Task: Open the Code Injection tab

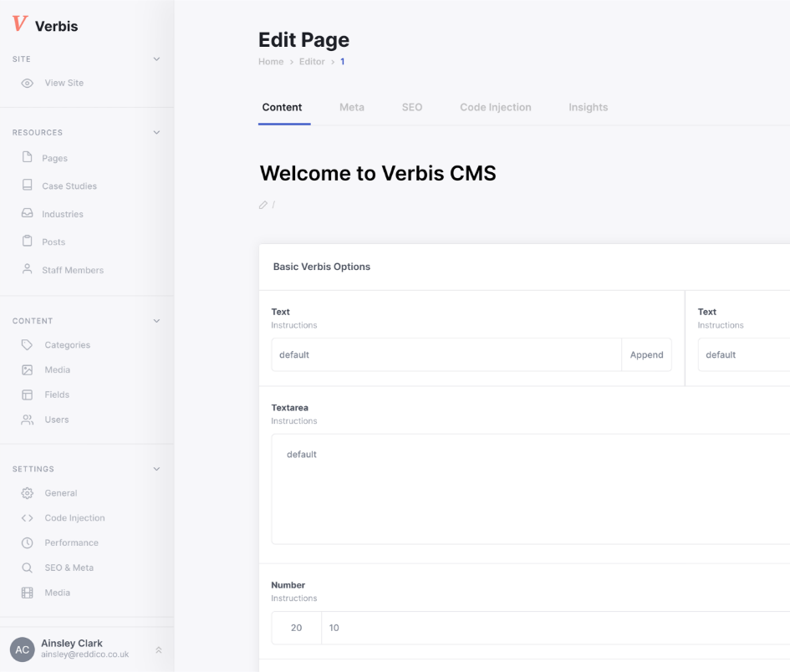Action: coord(496,107)
